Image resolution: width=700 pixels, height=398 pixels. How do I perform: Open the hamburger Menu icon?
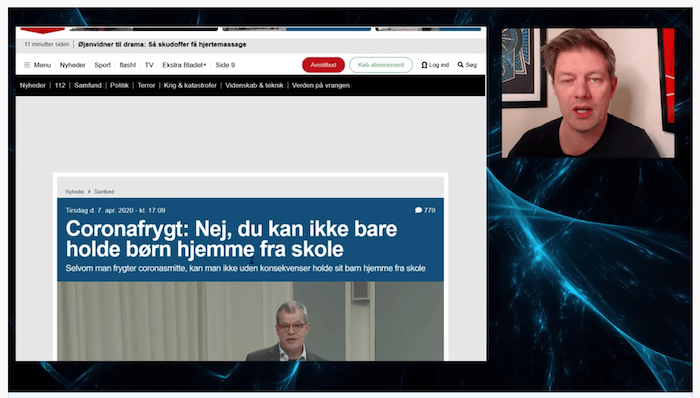pyautogui.click(x=27, y=65)
